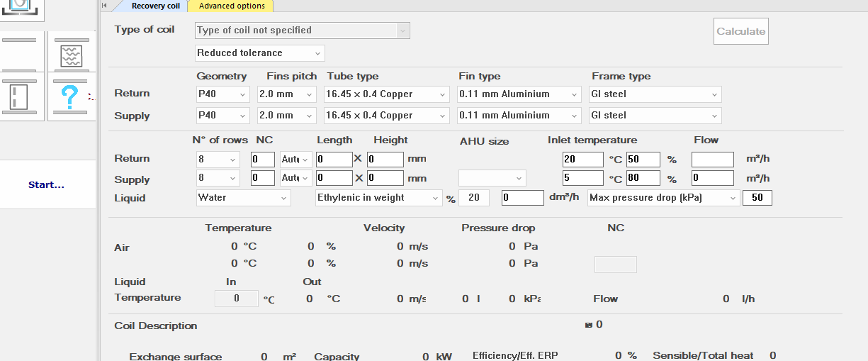Screen dimensions: 868x361
Task: Click the Coil Description label
Action: pyautogui.click(x=156, y=326)
